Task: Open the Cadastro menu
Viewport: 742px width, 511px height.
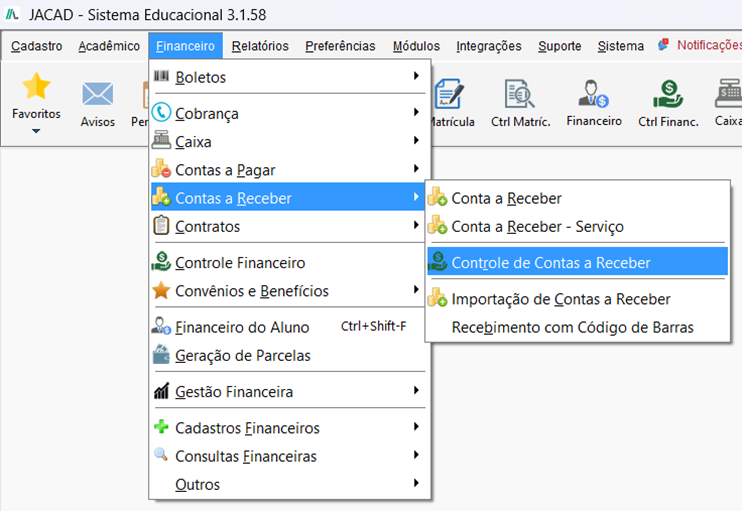Action: [x=37, y=46]
